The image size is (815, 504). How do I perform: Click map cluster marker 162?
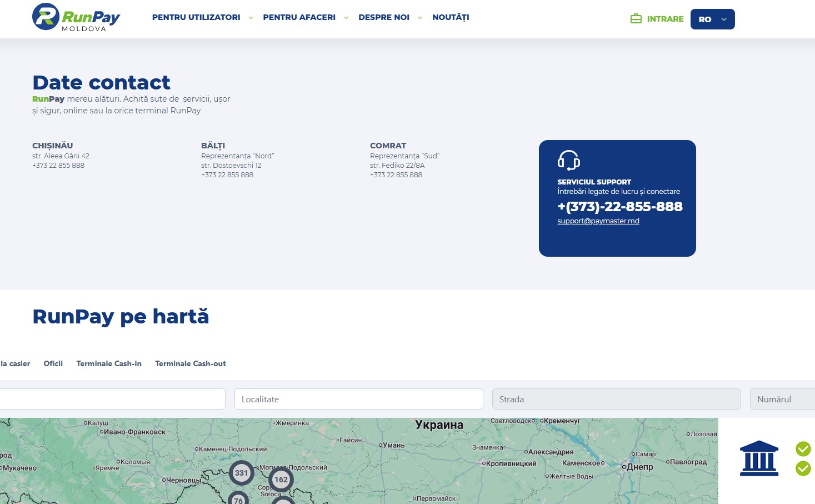281,480
